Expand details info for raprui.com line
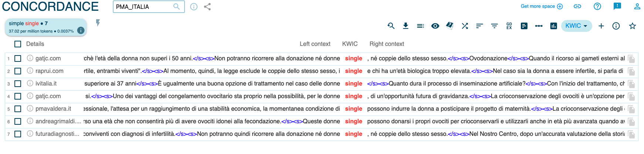Viewport: 644px width, 154px height. (30, 71)
